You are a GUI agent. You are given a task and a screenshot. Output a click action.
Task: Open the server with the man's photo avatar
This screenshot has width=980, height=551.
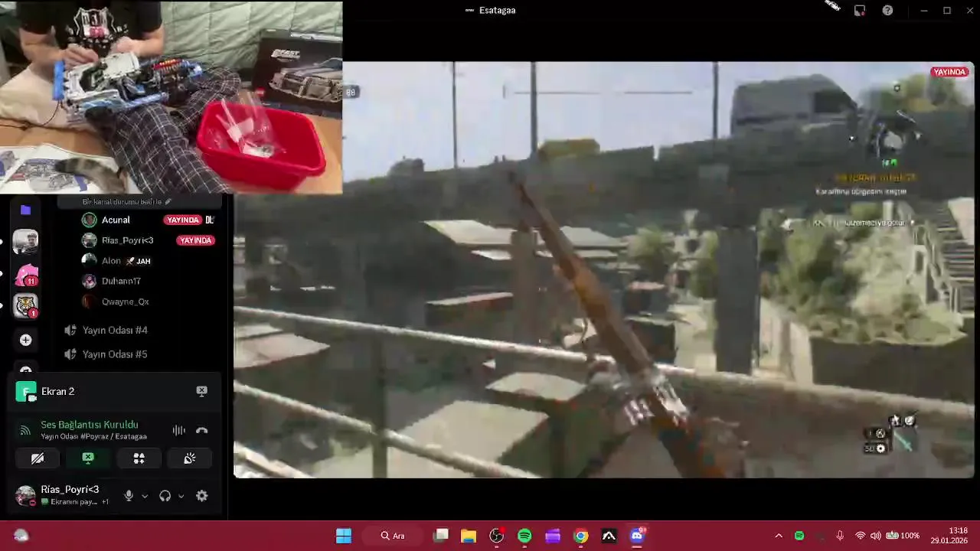25,242
